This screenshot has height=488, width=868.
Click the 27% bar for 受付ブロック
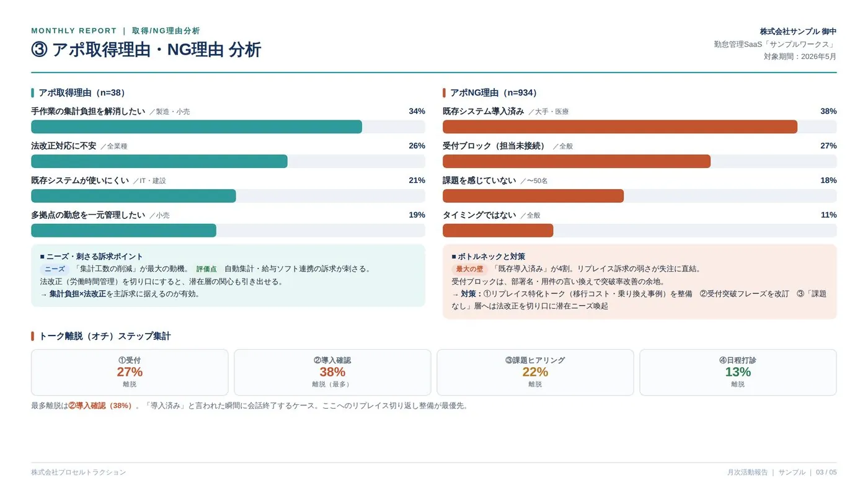tap(577, 161)
